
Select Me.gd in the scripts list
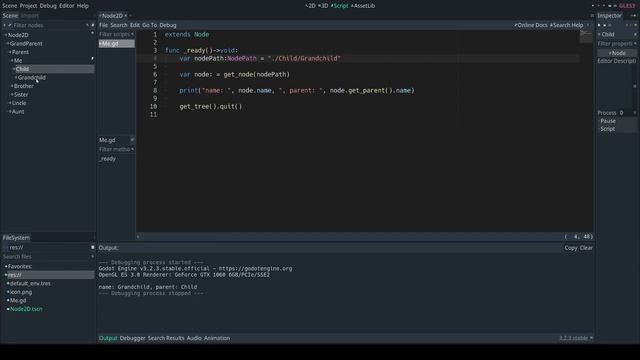(x=116, y=44)
